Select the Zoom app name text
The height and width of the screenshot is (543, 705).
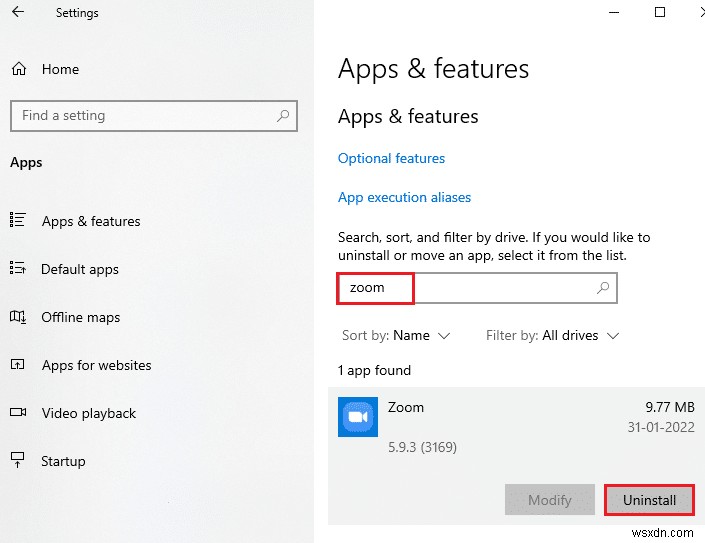(406, 407)
